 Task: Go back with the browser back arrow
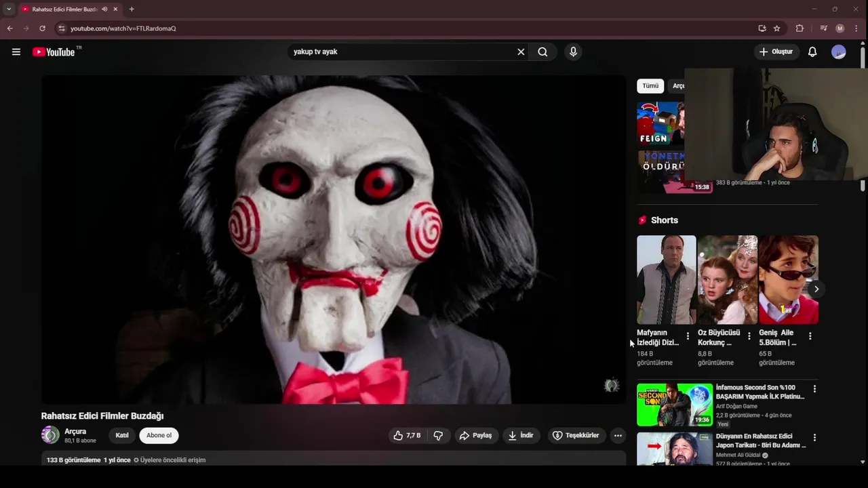(x=9, y=28)
